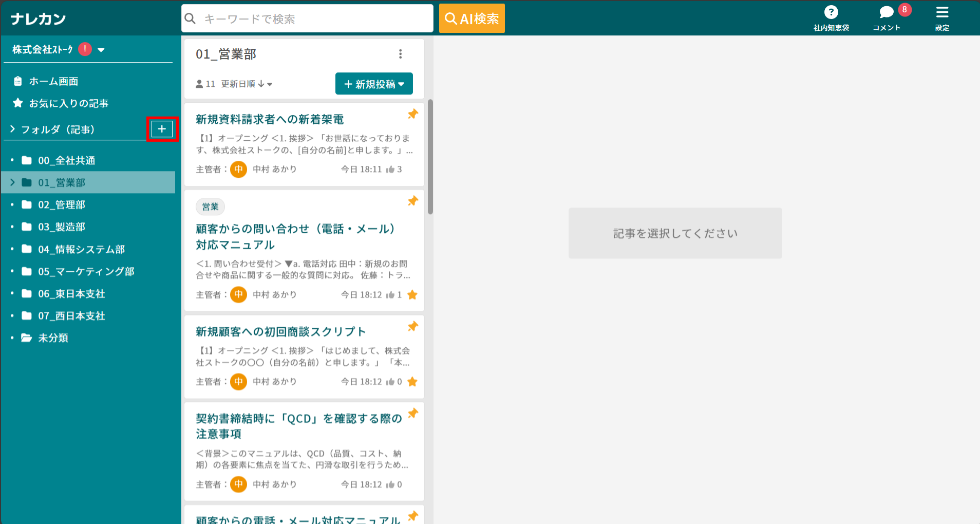Go to お気に入りの記事
The width and height of the screenshot is (980, 524).
point(68,103)
